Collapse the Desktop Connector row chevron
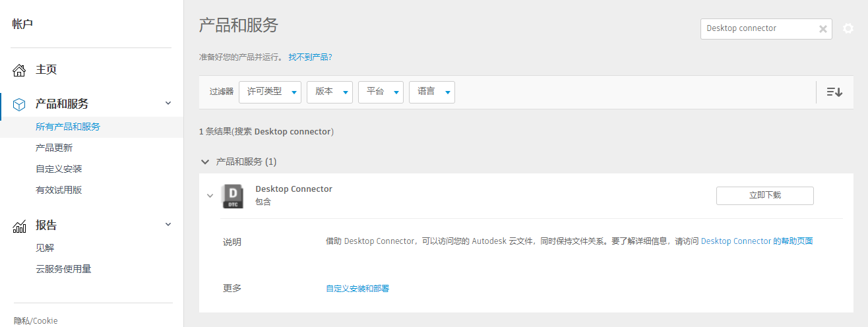This screenshot has width=868, height=327. point(210,196)
